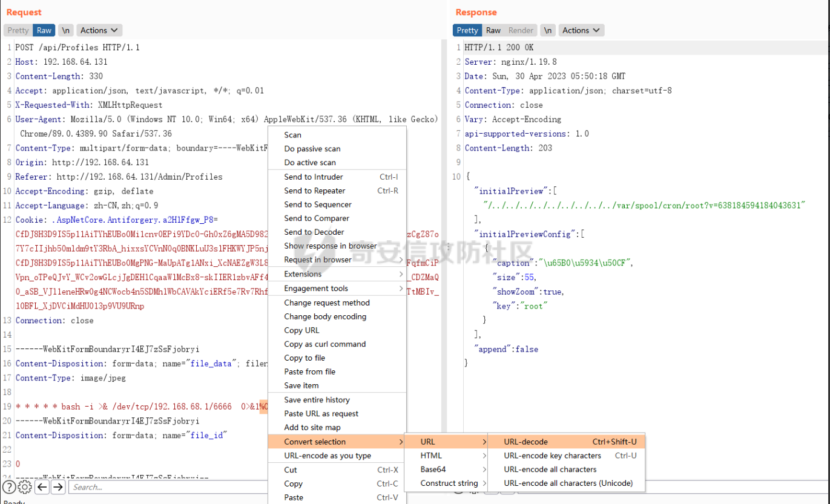The image size is (830, 504).
Task: Choose Copy URL in the context menu
Action: click(337, 330)
